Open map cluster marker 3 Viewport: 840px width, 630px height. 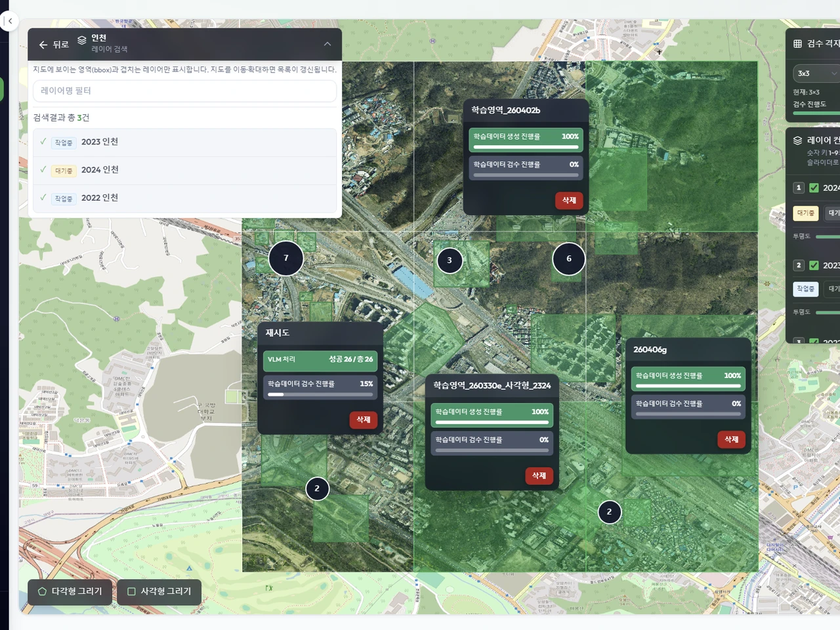pyautogui.click(x=450, y=261)
